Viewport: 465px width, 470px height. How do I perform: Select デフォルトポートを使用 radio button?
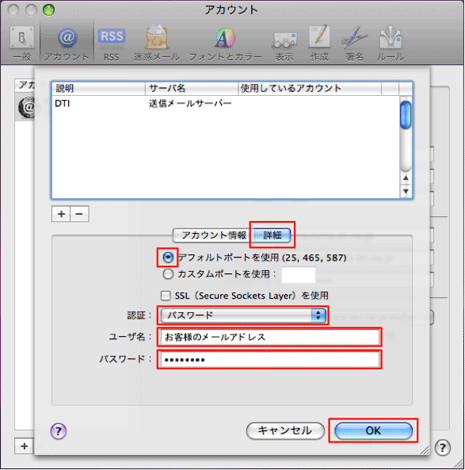point(168,257)
